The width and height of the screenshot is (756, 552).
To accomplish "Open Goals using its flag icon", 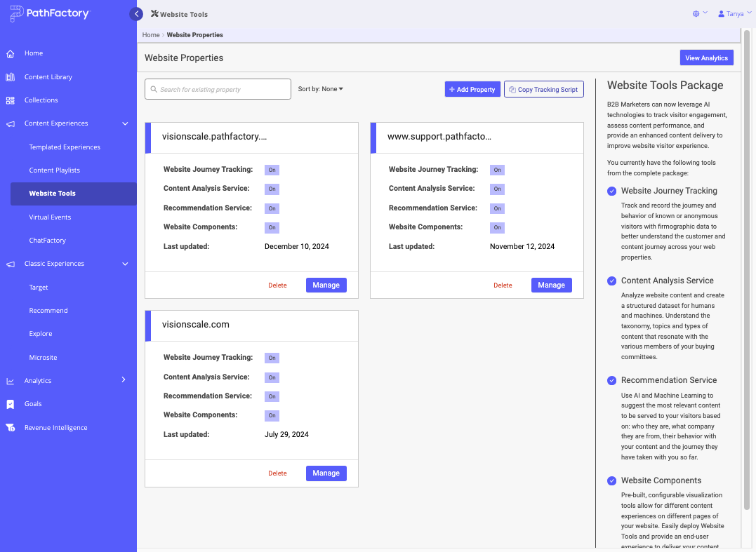I will (10, 403).
